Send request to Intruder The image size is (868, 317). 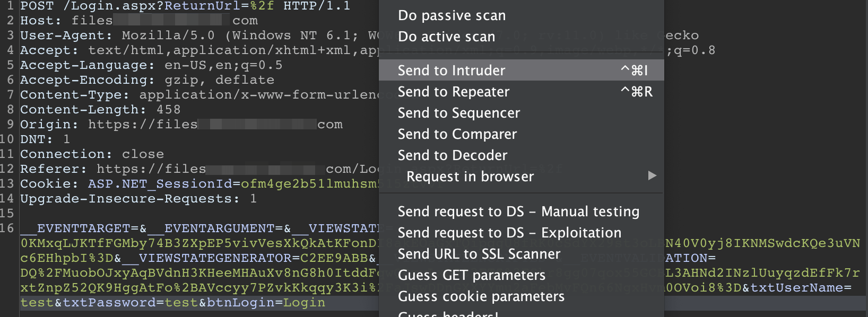click(x=522, y=70)
